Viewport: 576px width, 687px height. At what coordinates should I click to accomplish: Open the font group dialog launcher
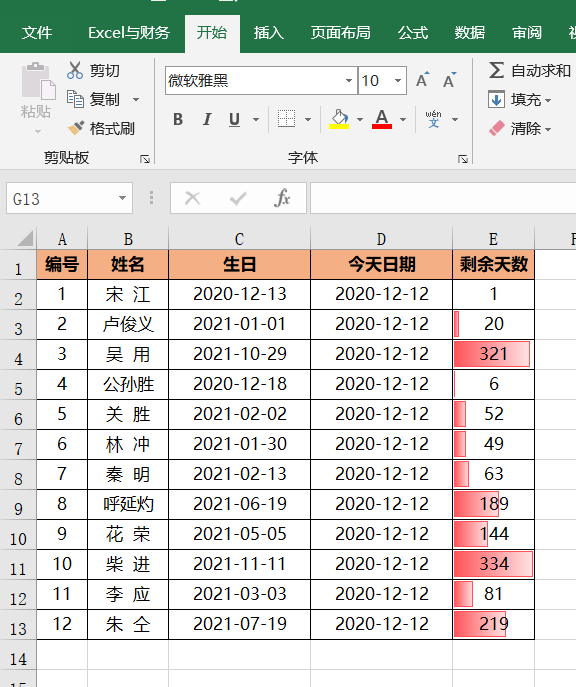463,159
